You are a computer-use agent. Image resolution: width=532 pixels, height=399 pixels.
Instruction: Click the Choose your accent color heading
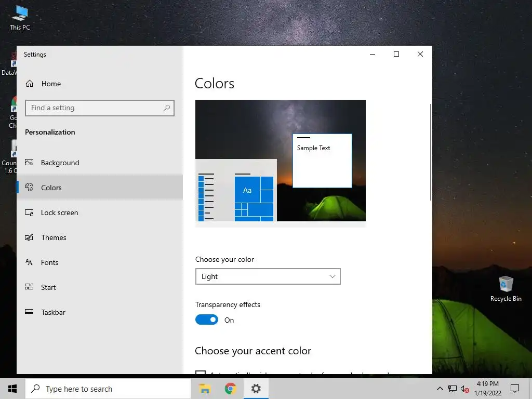253,351
